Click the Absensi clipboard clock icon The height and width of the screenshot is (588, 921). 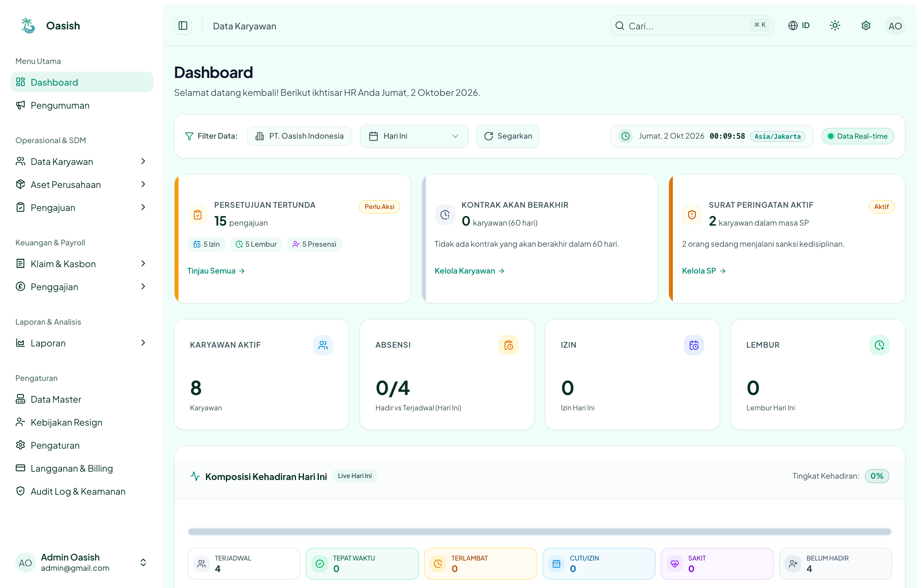tap(508, 345)
